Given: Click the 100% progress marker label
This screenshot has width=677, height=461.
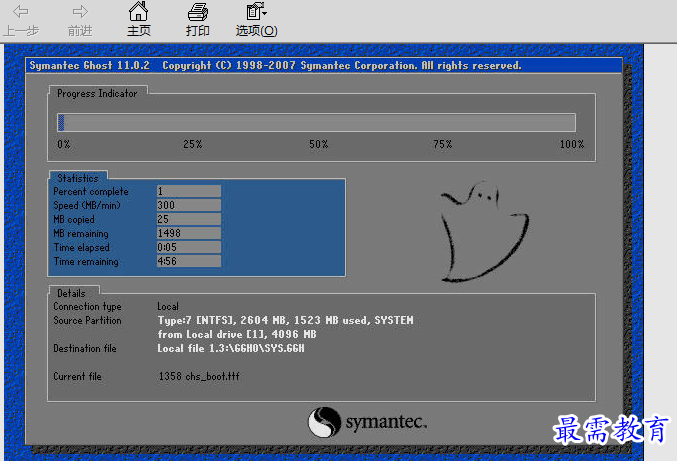Looking at the screenshot, I should coord(572,144).
